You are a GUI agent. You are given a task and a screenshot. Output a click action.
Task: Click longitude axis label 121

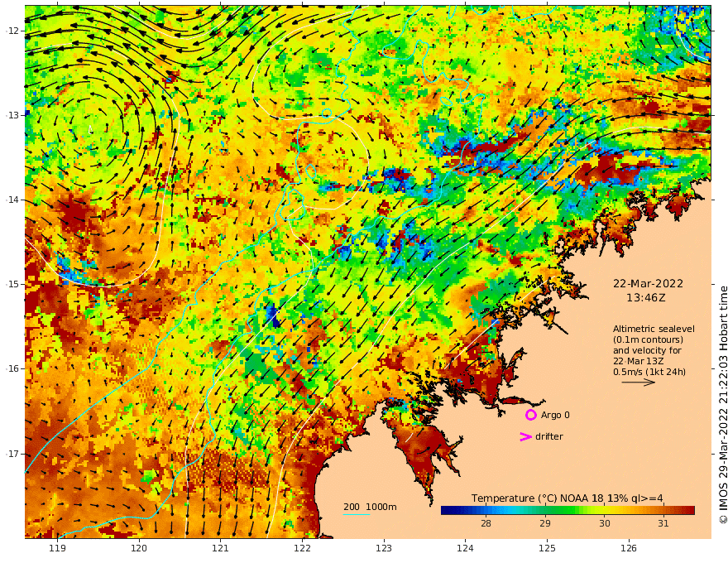coord(221,548)
